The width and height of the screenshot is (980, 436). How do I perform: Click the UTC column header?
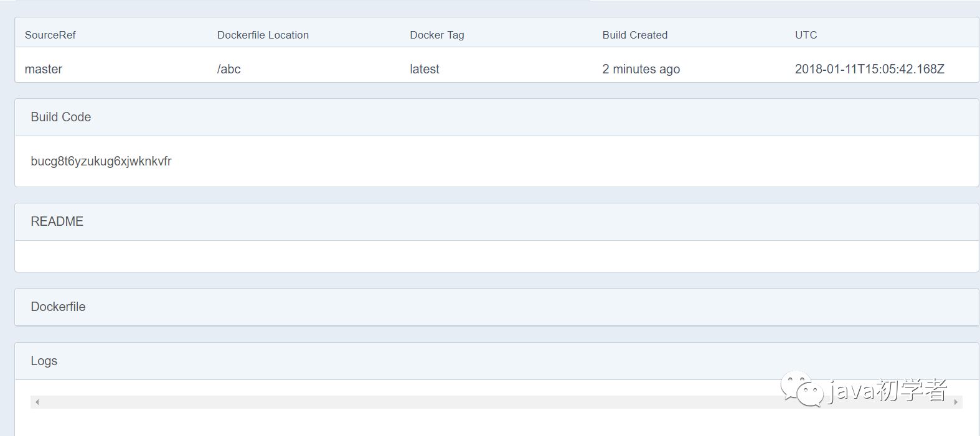[x=806, y=35]
